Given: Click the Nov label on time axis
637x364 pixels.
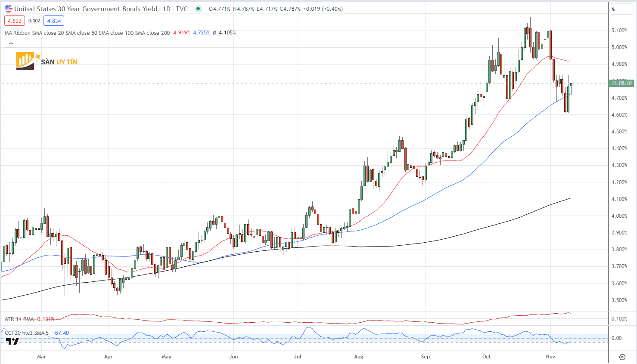Looking at the screenshot, I should [x=550, y=357].
